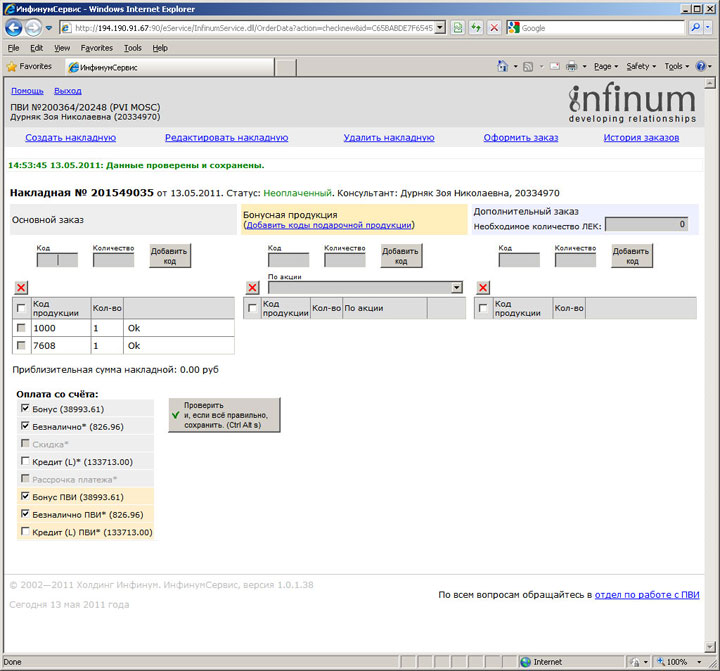Viewport: 720px width, 671px height.
Task: Uncheck the Бонус (38993.61) checkbox
Action: point(25,408)
